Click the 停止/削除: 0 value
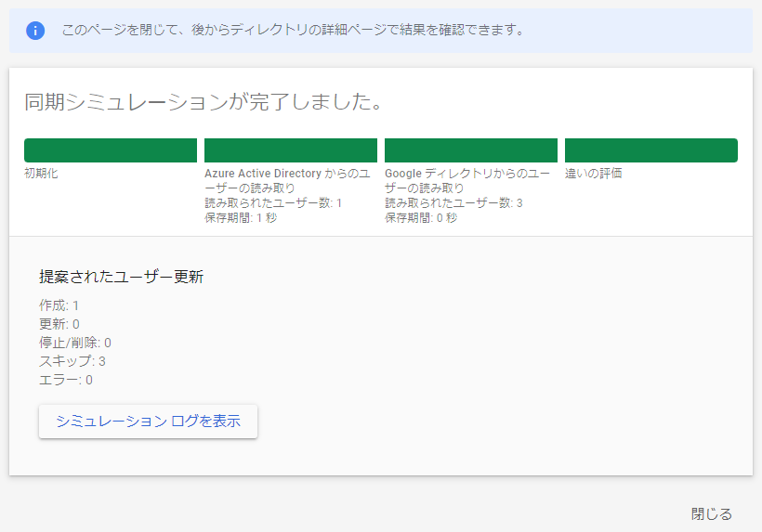The width and height of the screenshot is (762, 532). [75, 343]
